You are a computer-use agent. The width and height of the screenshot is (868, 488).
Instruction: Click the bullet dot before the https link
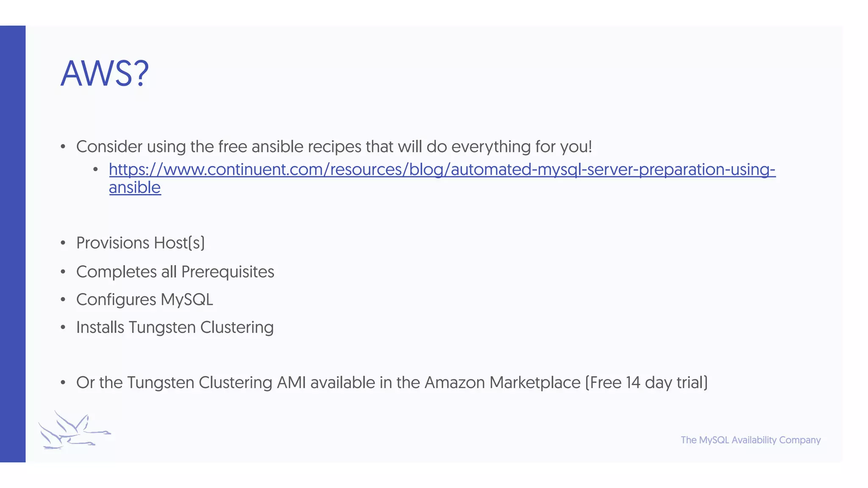click(96, 170)
